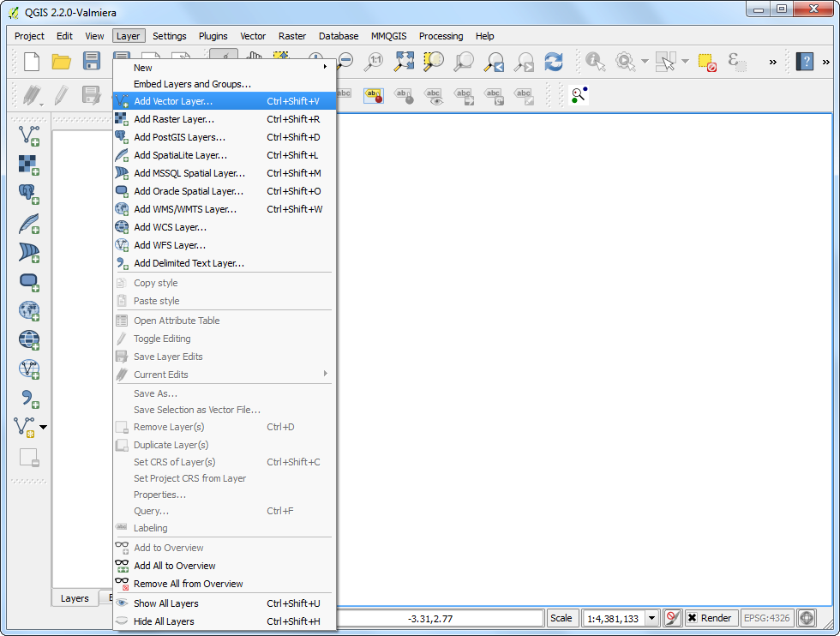Select Add All to Overview entry
Viewport: 840px width, 636px height.
pos(225,566)
